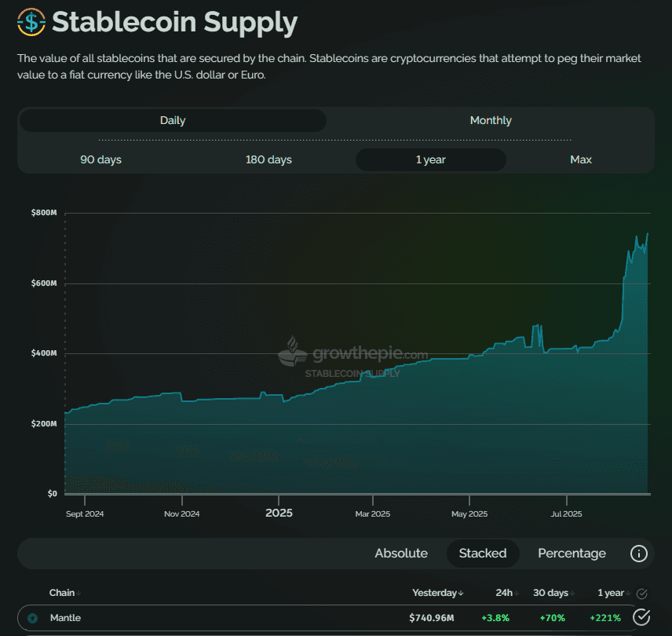Image resolution: width=672 pixels, height=636 pixels.
Task: Switch to the Daily tab
Action: pos(173,120)
